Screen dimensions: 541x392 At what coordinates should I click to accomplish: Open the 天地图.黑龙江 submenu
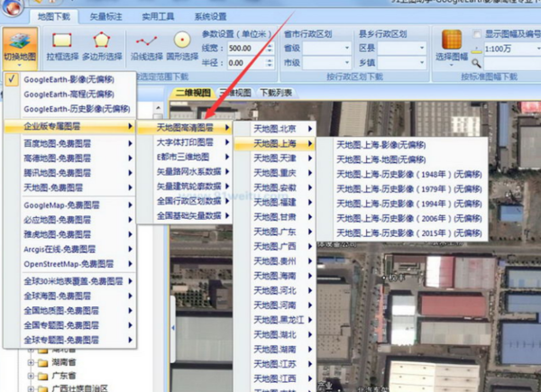pyautogui.click(x=275, y=320)
